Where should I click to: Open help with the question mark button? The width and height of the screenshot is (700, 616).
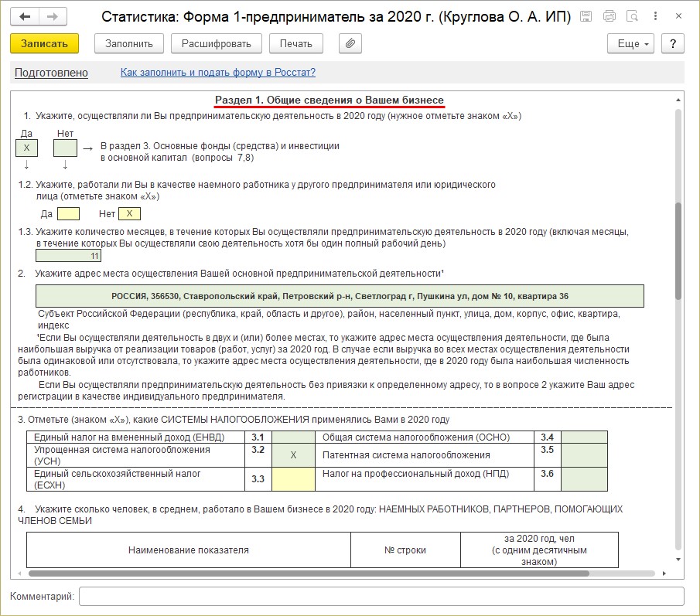click(673, 43)
